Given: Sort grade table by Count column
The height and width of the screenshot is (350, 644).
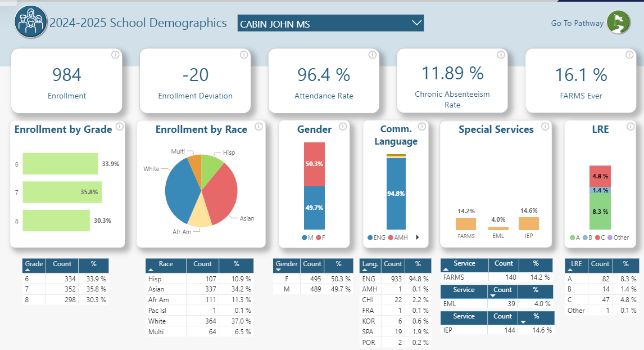Looking at the screenshot, I should [62, 265].
